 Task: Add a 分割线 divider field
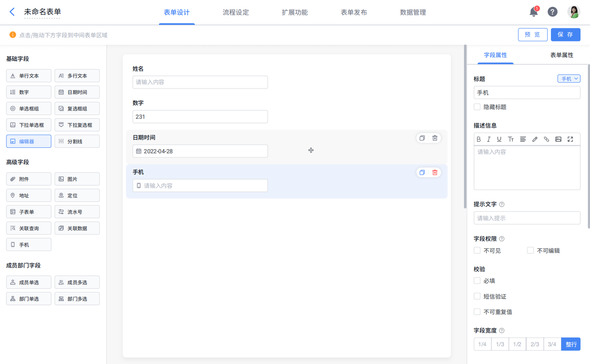77,141
